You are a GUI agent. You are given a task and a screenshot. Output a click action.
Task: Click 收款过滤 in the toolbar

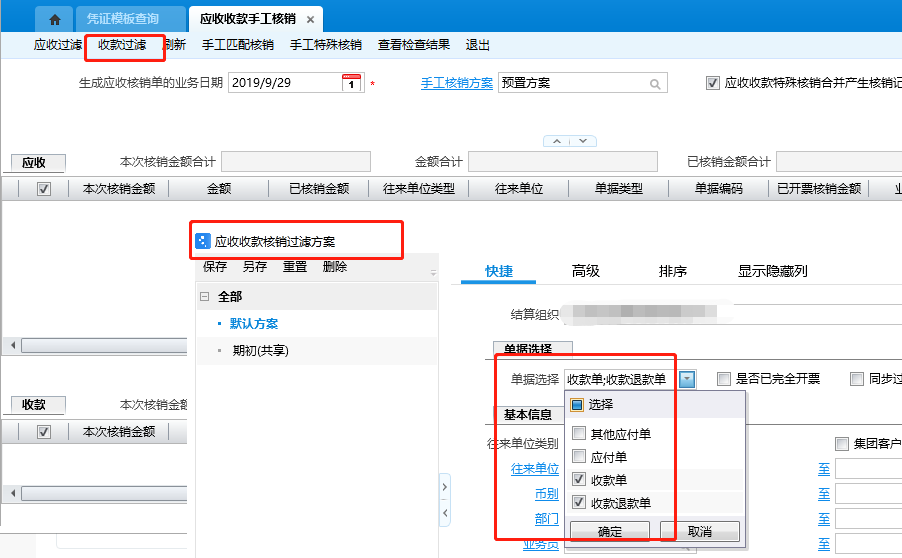coord(122,45)
